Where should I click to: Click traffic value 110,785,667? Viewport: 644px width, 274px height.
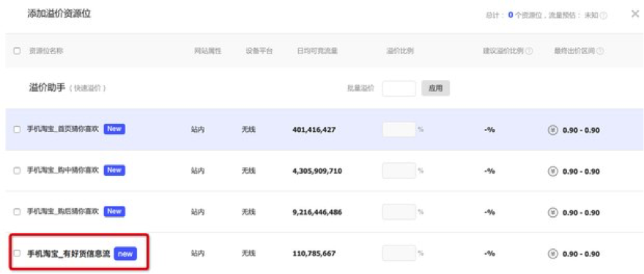pyautogui.click(x=314, y=253)
